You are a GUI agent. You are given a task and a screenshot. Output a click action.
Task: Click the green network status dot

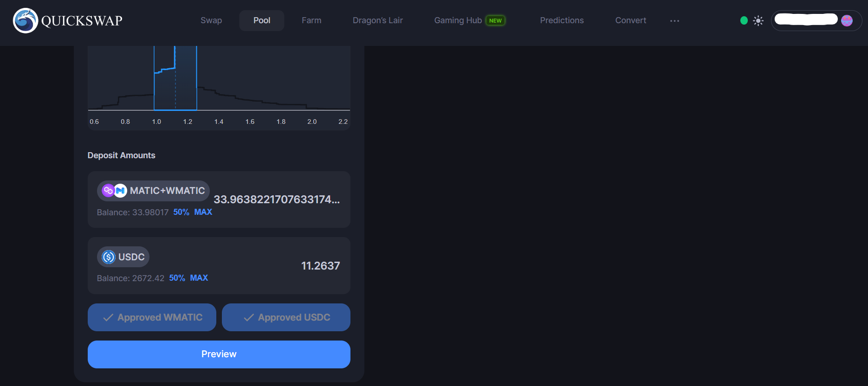pyautogui.click(x=744, y=20)
